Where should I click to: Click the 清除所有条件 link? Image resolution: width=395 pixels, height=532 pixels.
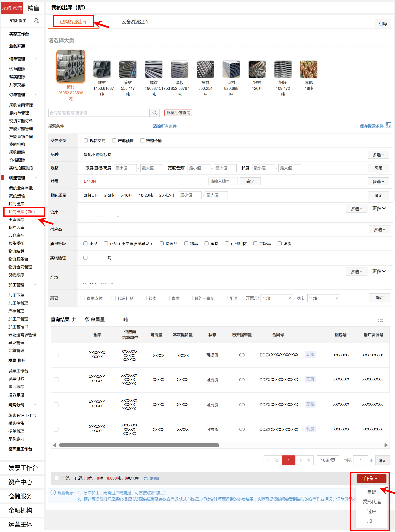(x=164, y=126)
